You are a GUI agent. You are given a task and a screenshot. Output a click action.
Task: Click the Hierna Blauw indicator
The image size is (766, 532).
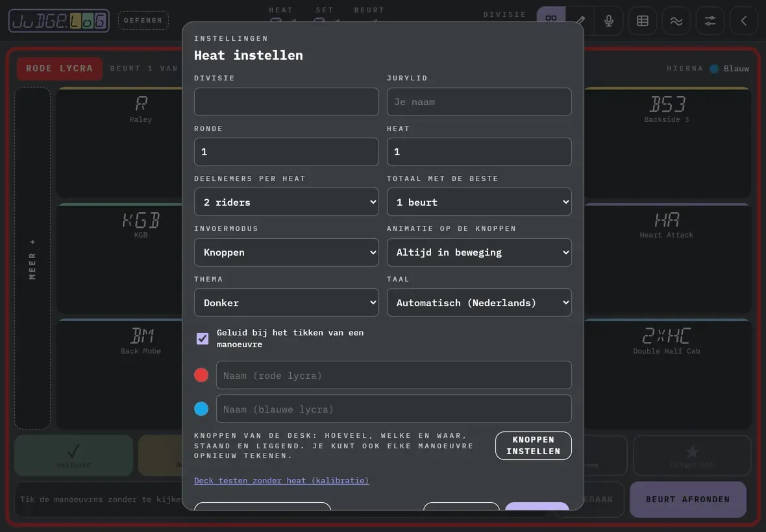pos(708,68)
